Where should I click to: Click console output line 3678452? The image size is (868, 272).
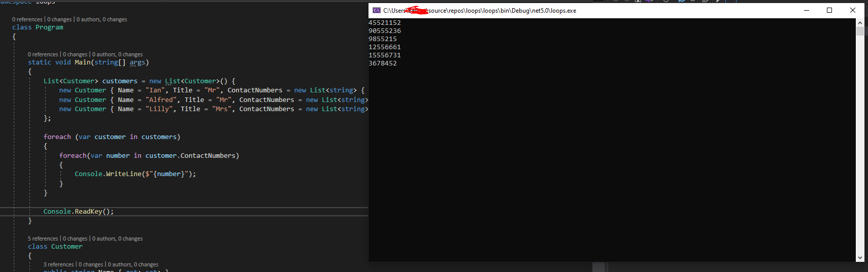383,63
